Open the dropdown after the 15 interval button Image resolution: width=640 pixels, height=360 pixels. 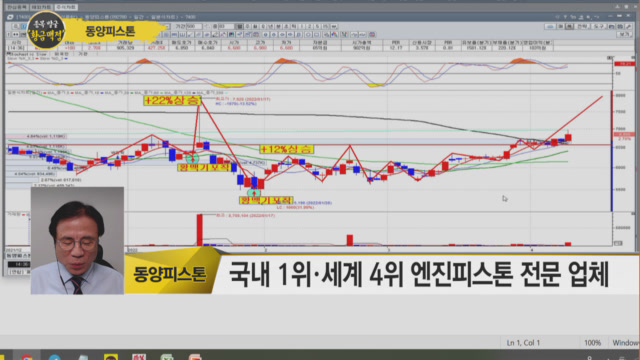point(334,26)
